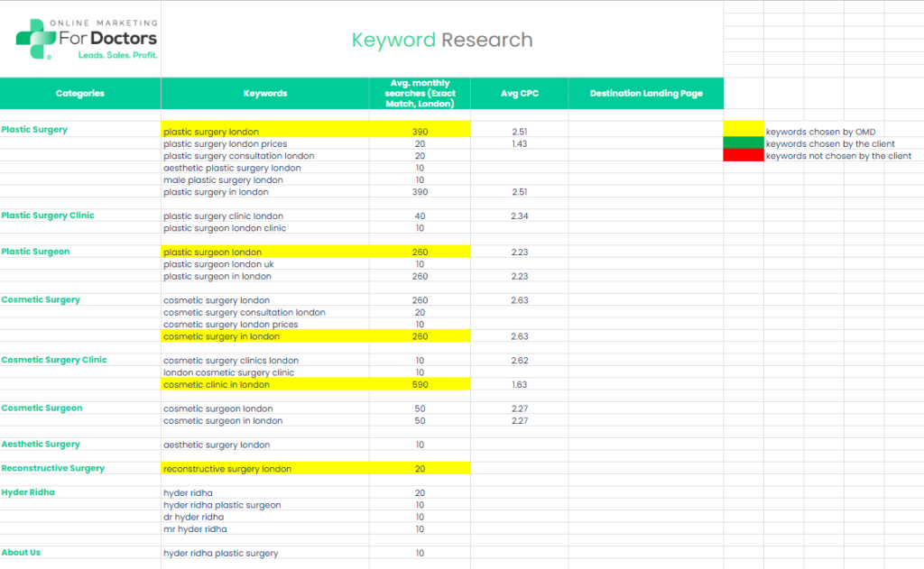
Task: Click the Avg. monthly searches header
Action: (420, 93)
